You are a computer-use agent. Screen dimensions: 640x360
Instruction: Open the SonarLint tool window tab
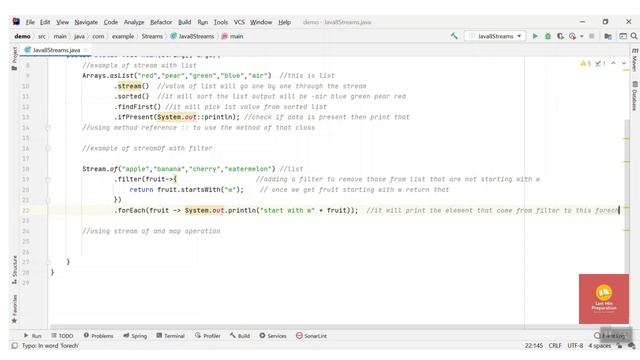[311, 336]
